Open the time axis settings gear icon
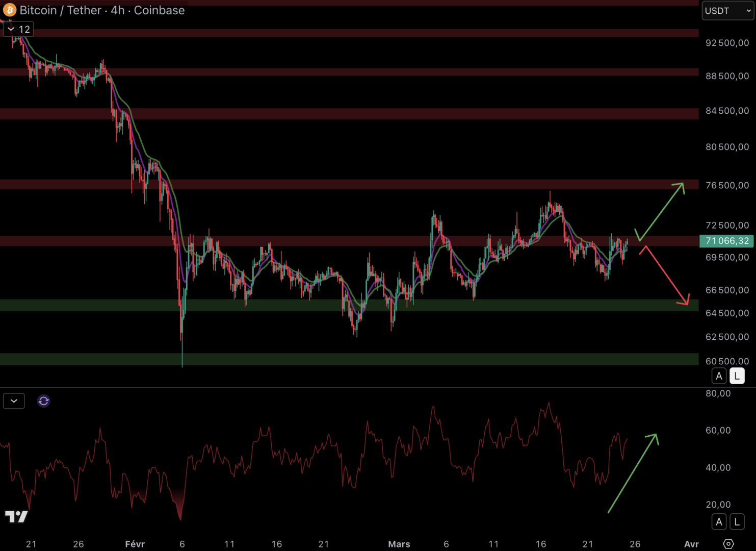756x551 pixels. click(728, 544)
